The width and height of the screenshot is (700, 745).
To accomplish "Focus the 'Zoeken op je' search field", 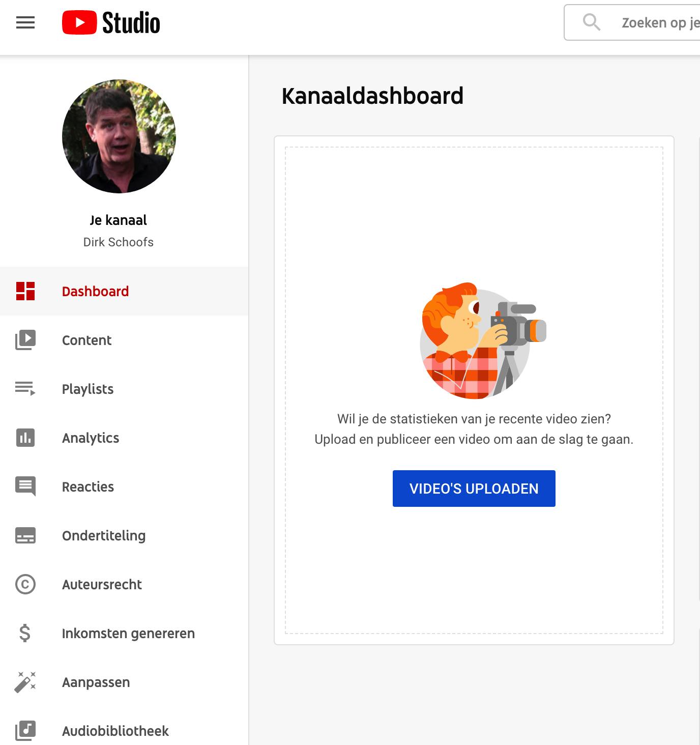I will [x=632, y=22].
